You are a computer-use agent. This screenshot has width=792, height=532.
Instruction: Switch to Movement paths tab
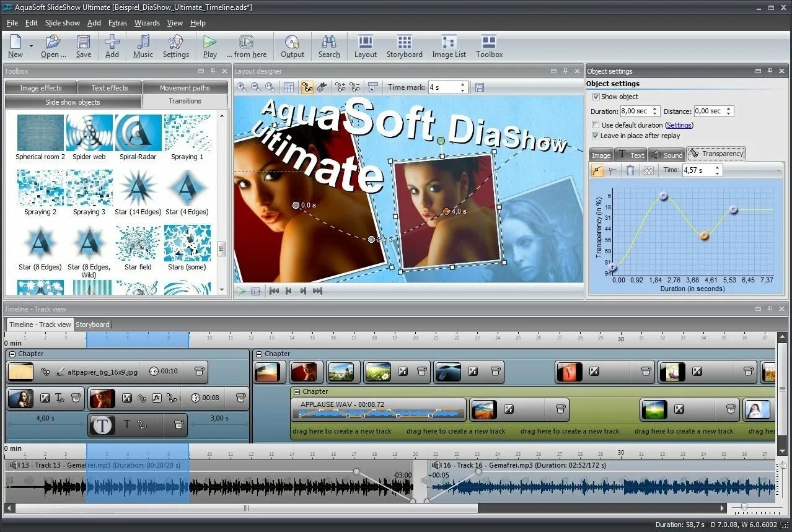click(185, 88)
